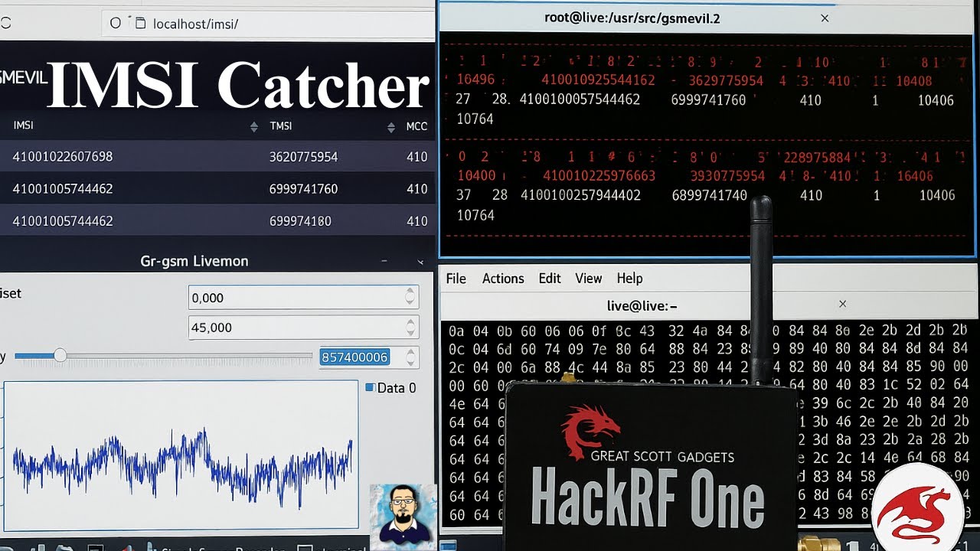Select the IMSI column header label

[x=23, y=126]
